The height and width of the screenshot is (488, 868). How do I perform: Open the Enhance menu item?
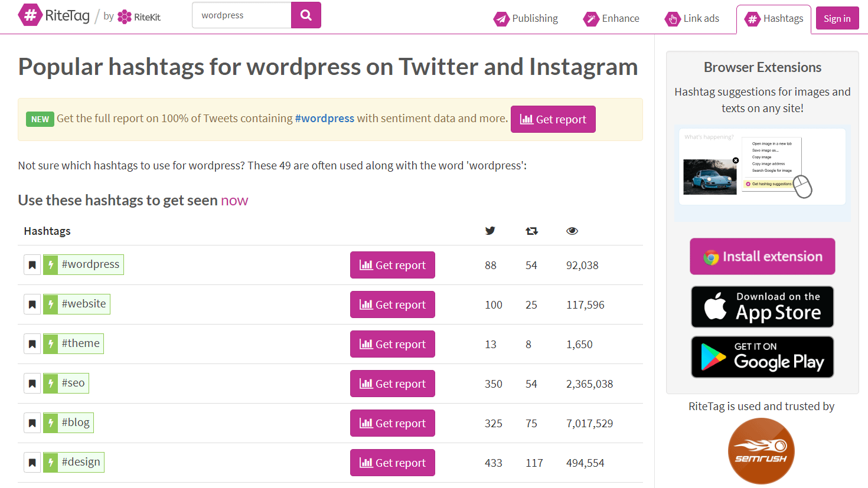click(x=611, y=19)
